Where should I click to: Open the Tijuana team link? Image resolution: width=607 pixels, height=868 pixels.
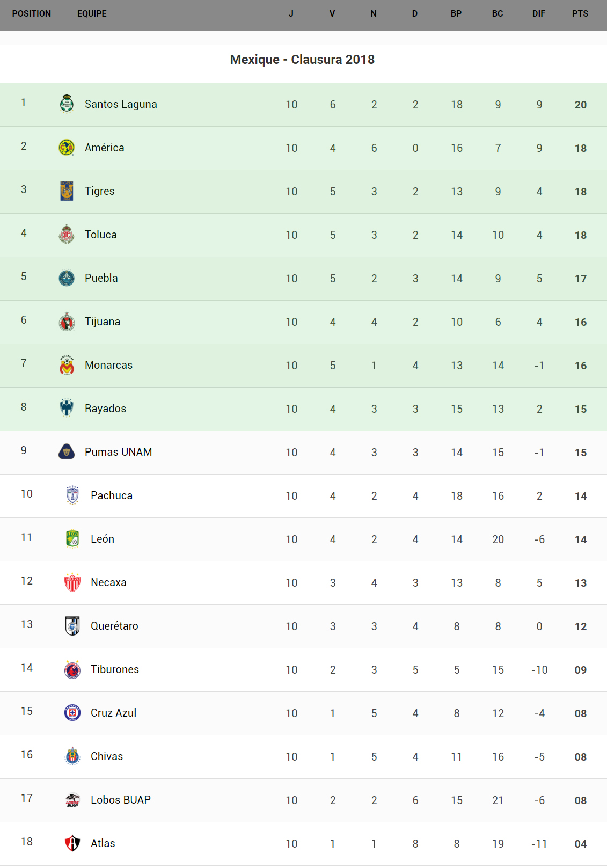click(103, 322)
